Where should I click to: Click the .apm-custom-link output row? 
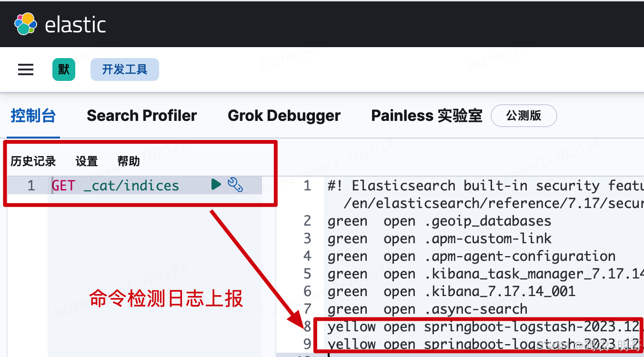(439, 238)
